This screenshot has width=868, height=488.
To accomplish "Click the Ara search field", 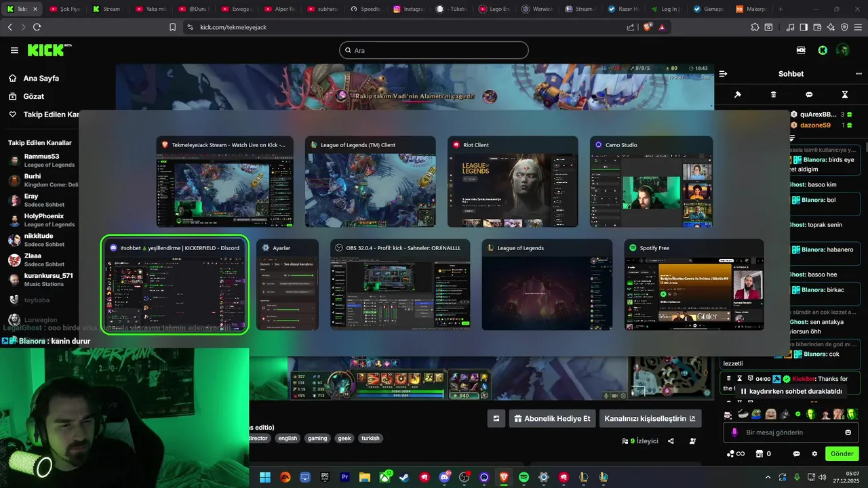I will tap(433, 50).
